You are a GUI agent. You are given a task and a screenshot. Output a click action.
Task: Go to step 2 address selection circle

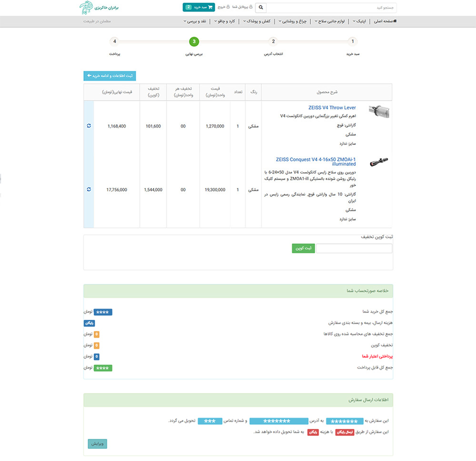coord(273,41)
